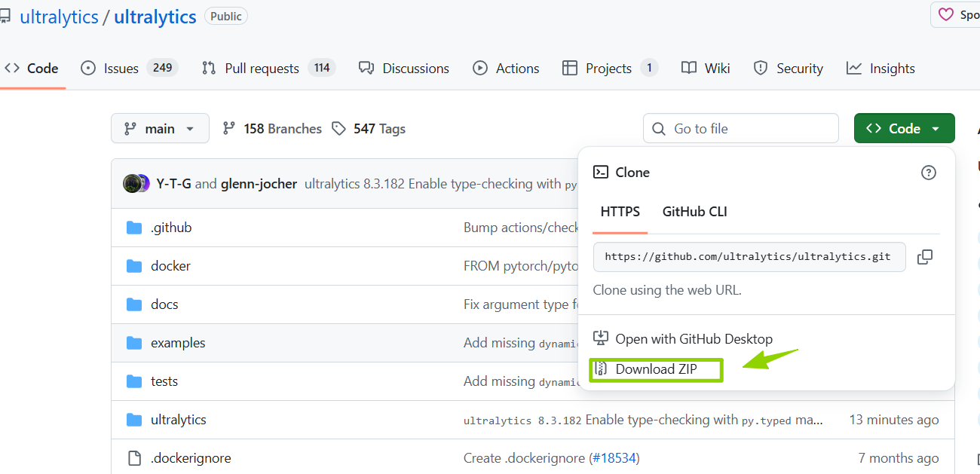Open the Security tab
The height and width of the screenshot is (474, 980).
(x=789, y=69)
